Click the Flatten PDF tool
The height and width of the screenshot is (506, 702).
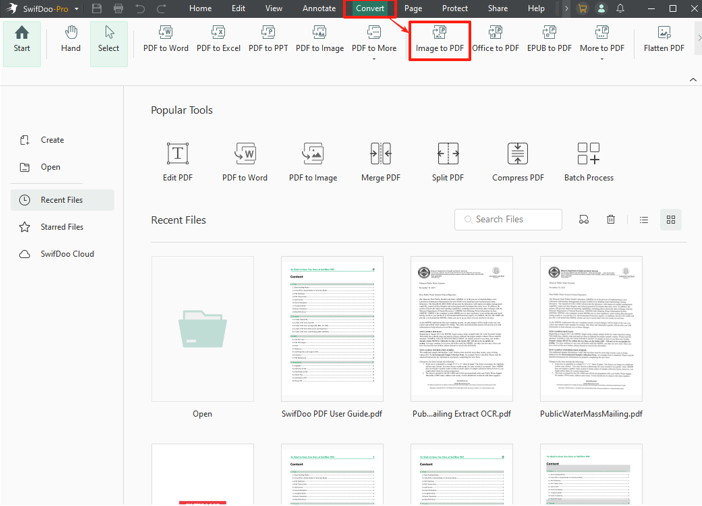[x=664, y=40]
